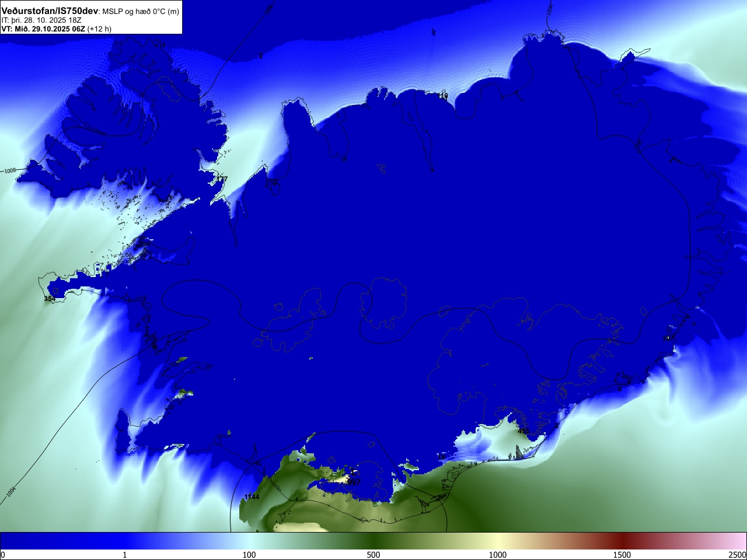Click the 0 tick label on the color scale
This screenshot has height=560, width=747.
click(3, 555)
